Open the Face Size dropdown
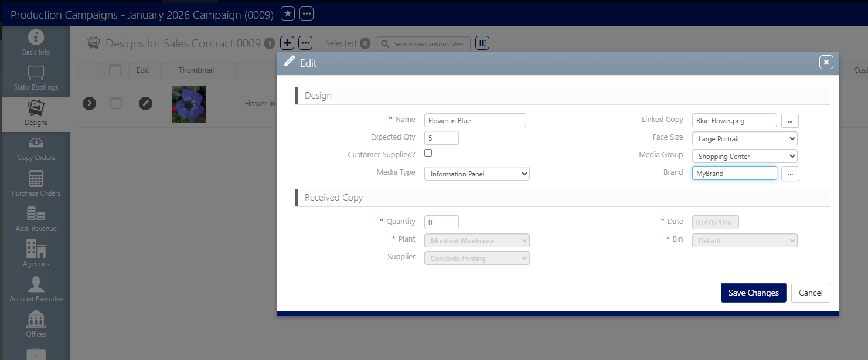This screenshot has height=360, width=868. [744, 139]
